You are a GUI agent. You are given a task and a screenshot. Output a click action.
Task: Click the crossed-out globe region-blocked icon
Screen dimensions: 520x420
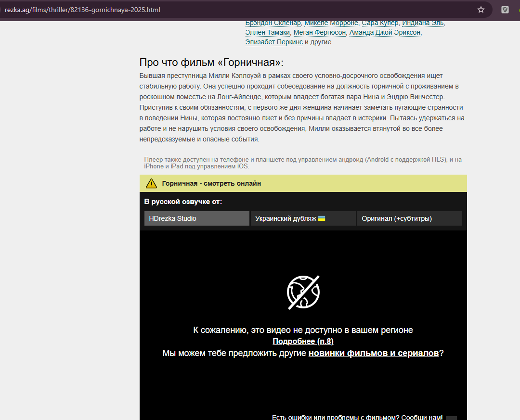pyautogui.click(x=303, y=292)
